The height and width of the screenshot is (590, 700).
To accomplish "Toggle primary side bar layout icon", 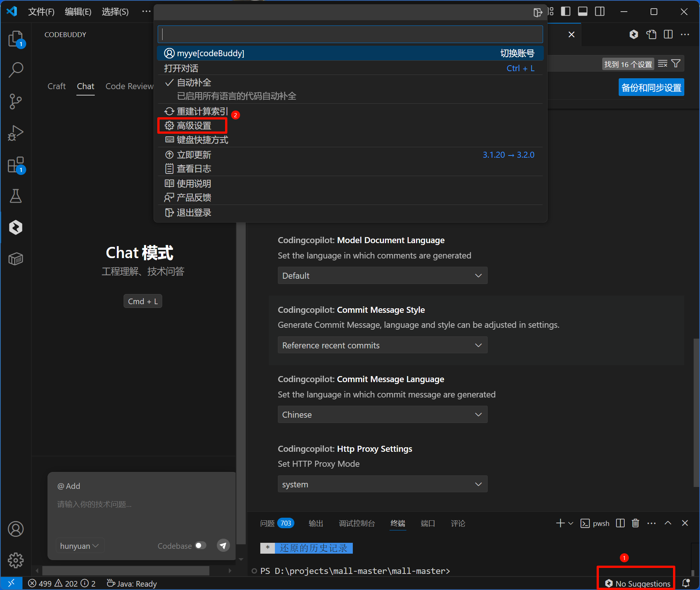I will pyautogui.click(x=566, y=12).
